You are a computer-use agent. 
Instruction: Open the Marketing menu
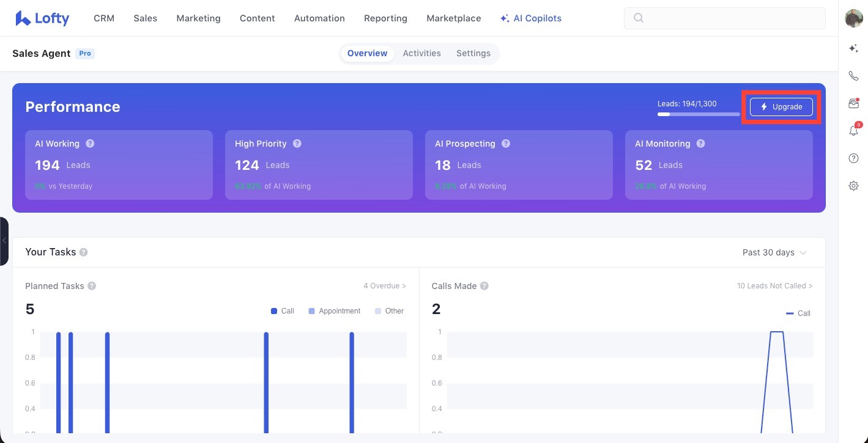click(x=198, y=18)
